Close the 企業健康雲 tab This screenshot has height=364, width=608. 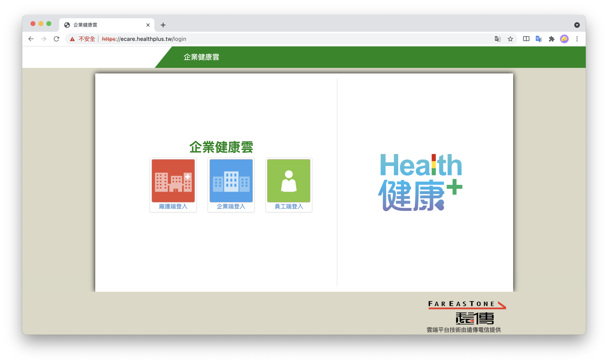pos(148,25)
